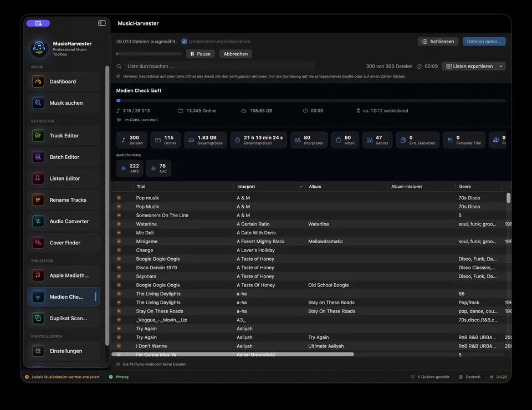Open the Listen Editor
The width and height of the screenshot is (532, 410).
64,178
